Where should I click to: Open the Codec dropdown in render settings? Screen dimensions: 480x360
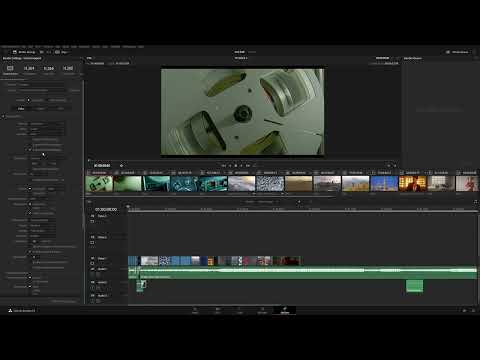pyautogui.click(x=47, y=129)
